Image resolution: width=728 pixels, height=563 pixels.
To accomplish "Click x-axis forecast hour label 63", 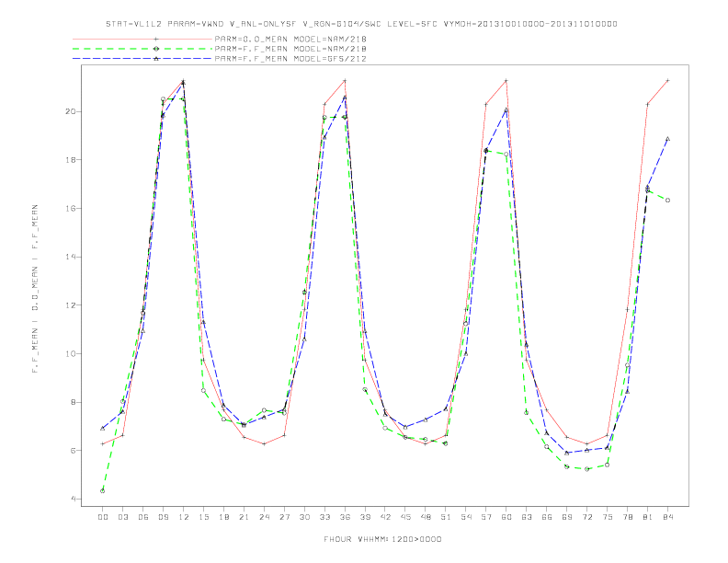I will [527, 517].
